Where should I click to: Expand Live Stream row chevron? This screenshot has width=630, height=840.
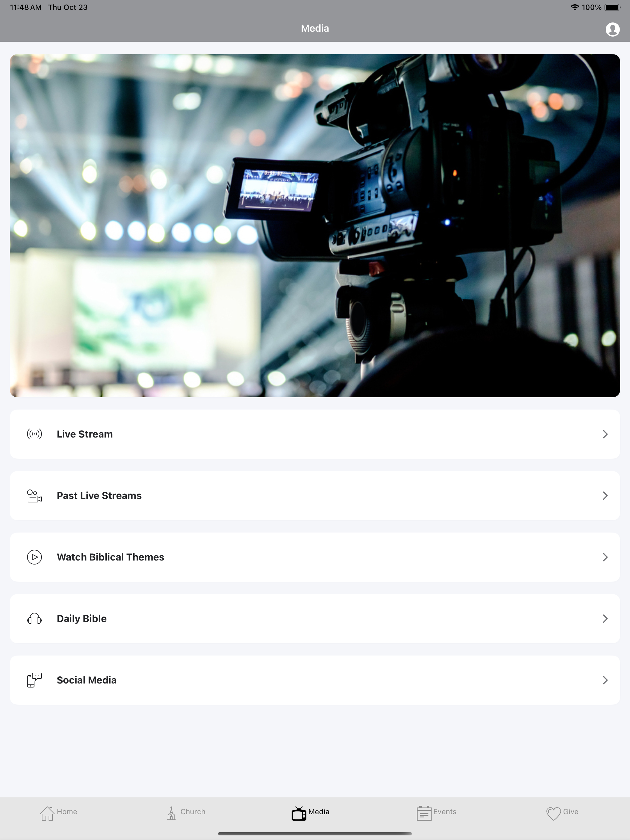coord(605,434)
